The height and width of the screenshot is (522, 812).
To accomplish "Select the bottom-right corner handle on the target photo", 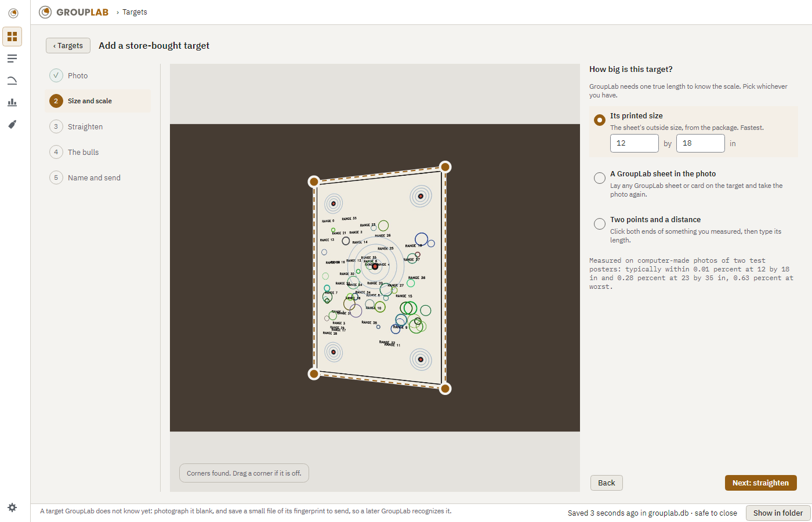I will [x=445, y=389].
